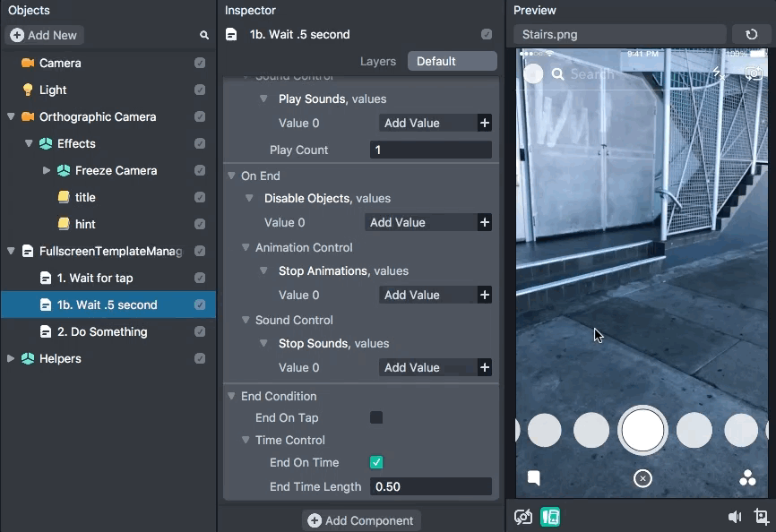Collapse the On End section

[231, 176]
